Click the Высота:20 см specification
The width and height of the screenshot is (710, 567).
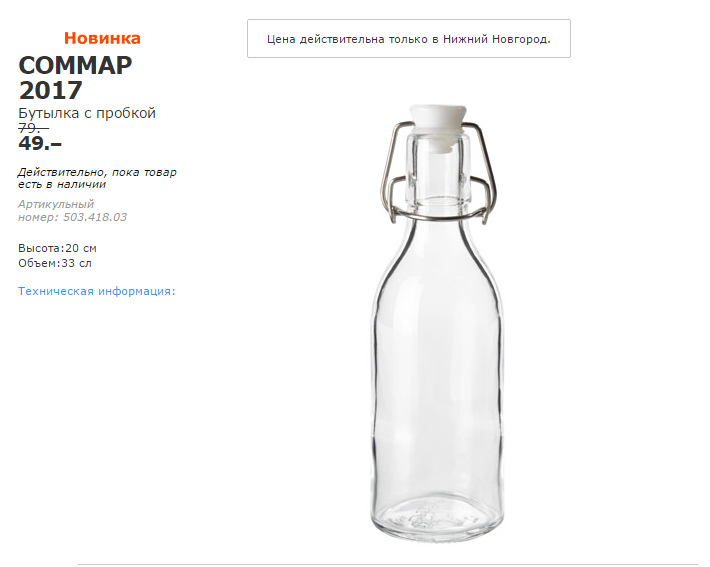57,247
